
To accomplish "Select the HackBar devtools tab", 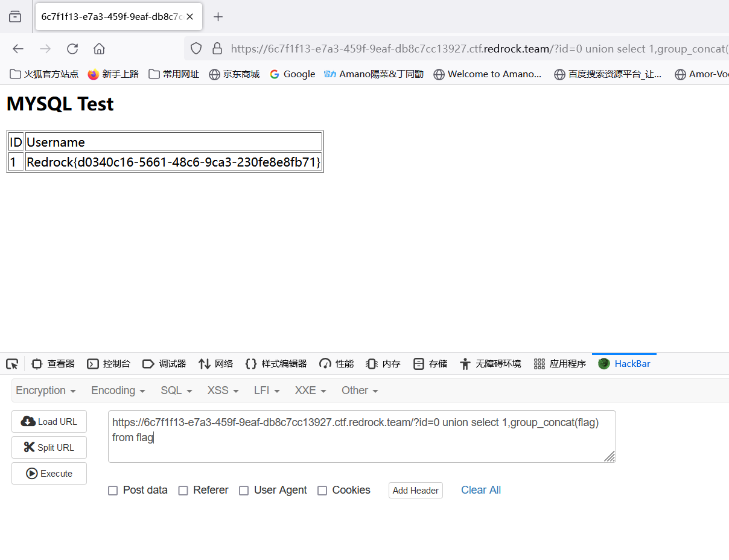I will coord(624,364).
